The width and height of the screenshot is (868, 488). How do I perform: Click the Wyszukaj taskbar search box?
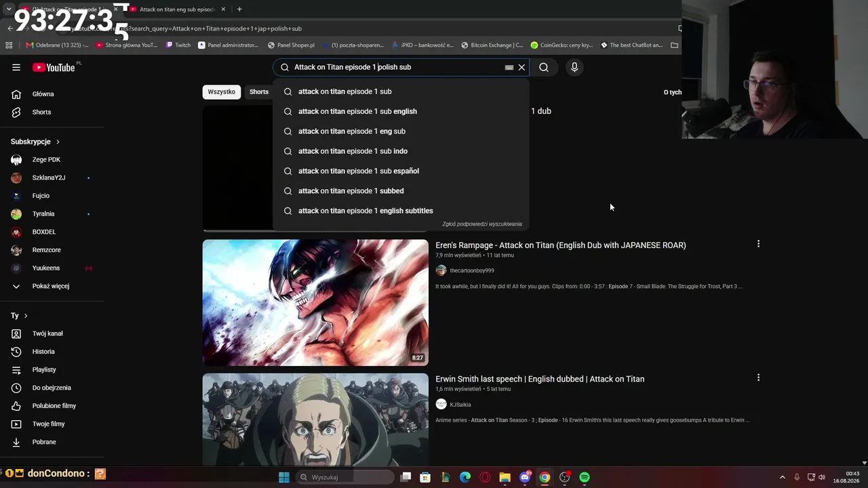tap(344, 477)
